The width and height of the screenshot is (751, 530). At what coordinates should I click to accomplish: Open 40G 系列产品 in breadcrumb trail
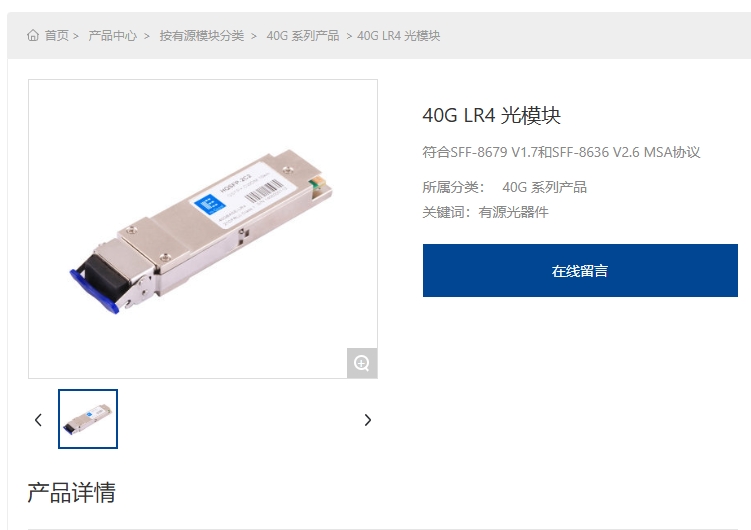tap(303, 36)
